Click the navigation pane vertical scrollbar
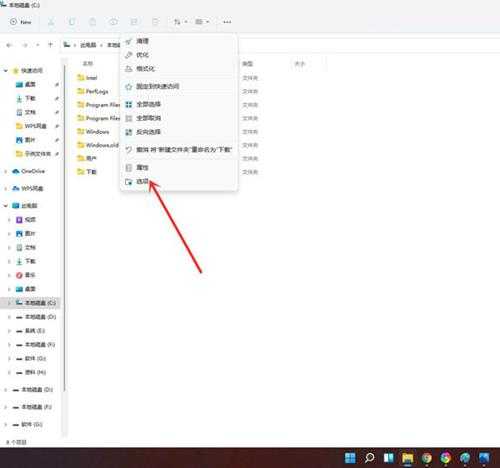Image resolution: width=500 pixels, height=468 pixels. click(64, 227)
